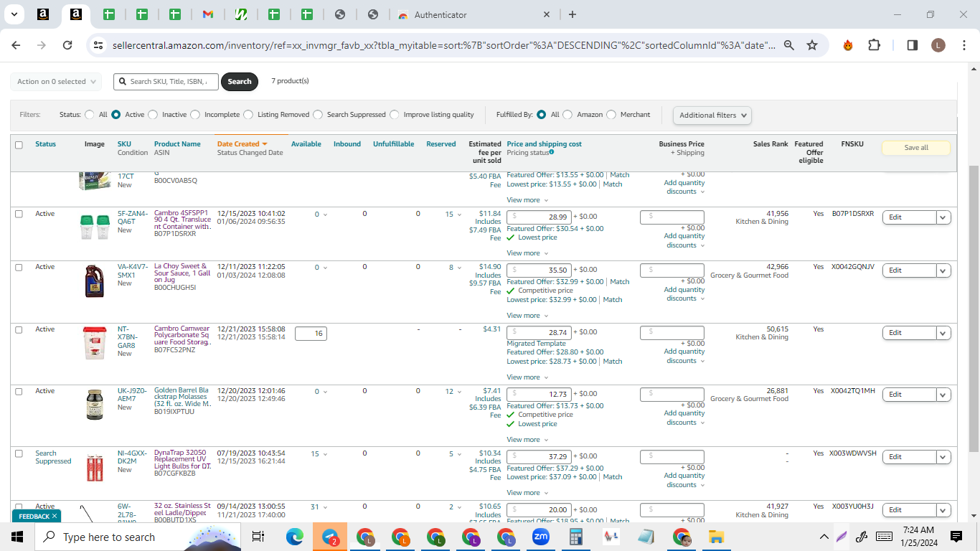Image resolution: width=980 pixels, height=551 pixels.
Task: Switch to the Gmail browser tab
Action: point(208,14)
